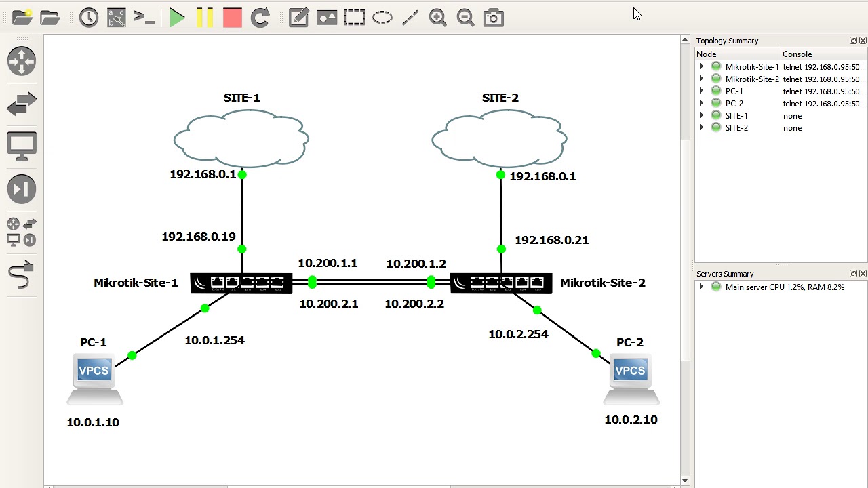This screenshot has height=488, width=868.
Task: Select the Mikrotik-Site-2 router on canvas
Action: coord(501,283)
